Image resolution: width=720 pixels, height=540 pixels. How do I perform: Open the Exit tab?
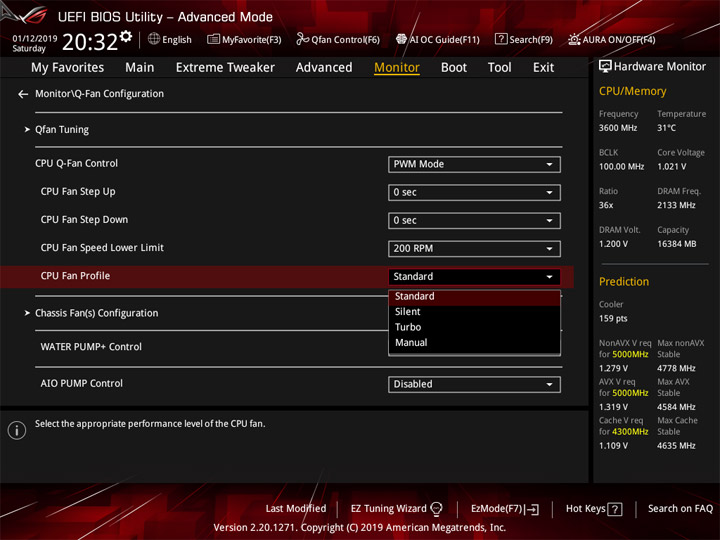[x=543, y=68]
